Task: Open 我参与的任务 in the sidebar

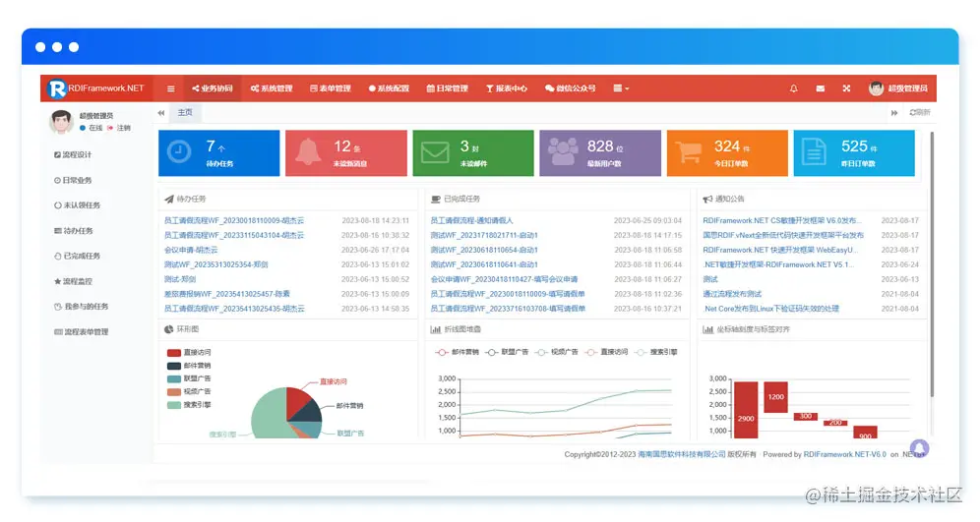Action: click(x=82, y=307)
